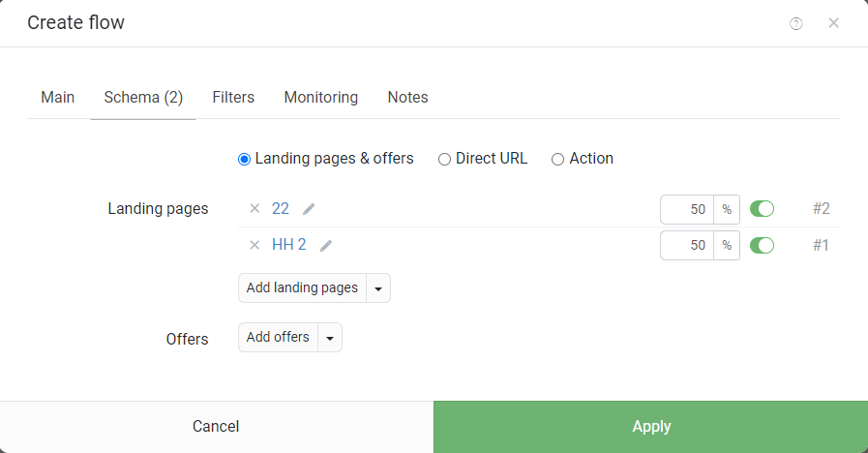Switch to the Schema (2) tab

143,98
